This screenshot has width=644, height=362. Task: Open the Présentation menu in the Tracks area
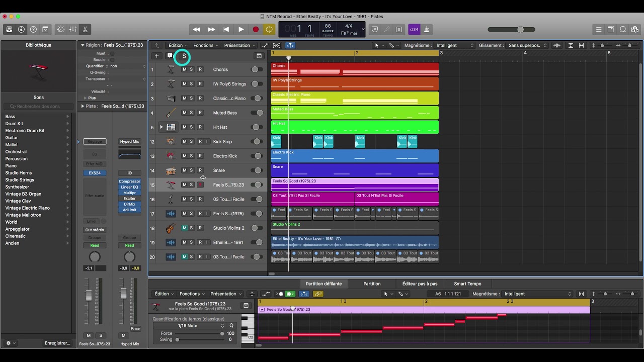pos(239,45)
